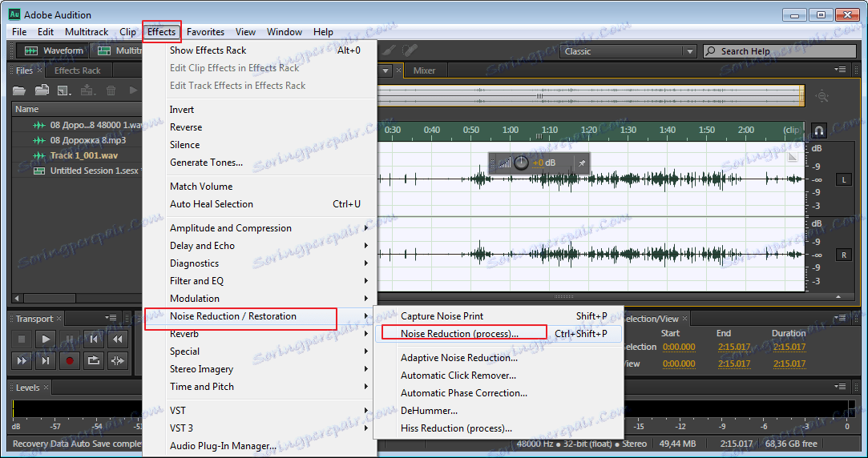Image resolution: width=868 pixels, height=458 pixels.
Task: Click the Pause button in Transport
Action: click(x=70, y=339)
